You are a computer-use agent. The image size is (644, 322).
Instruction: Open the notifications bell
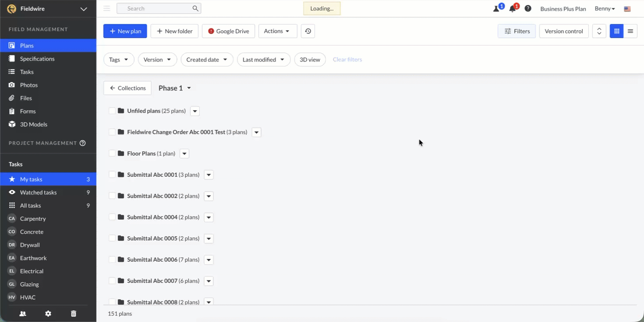pos(512,9)
